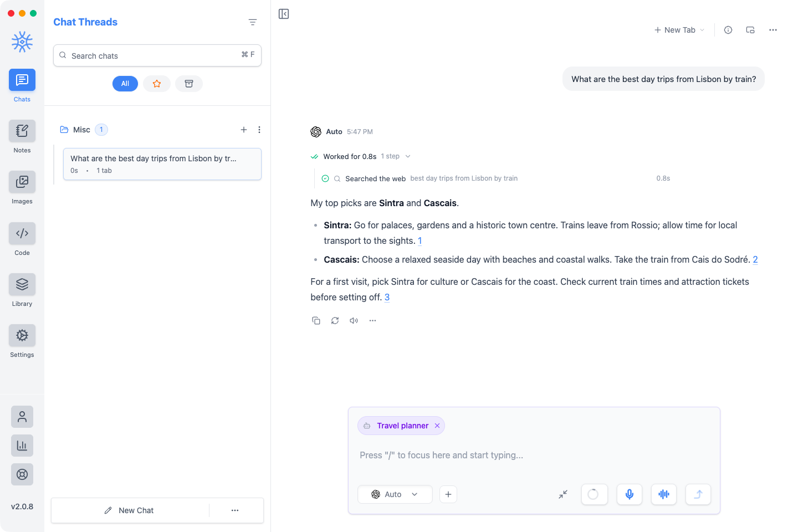Read the response aloud
This screenshot has width=798, height=532.
click(354, 321)
